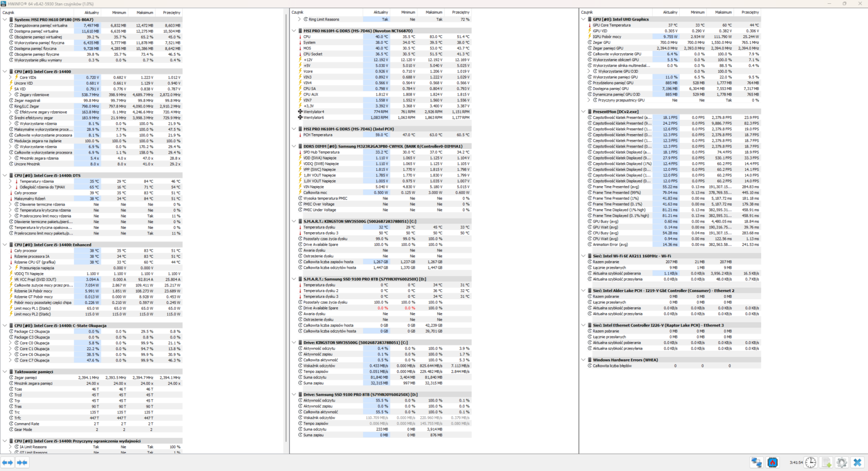Expand the Zegary rdzeniowe row

click(x=10, y=95)
